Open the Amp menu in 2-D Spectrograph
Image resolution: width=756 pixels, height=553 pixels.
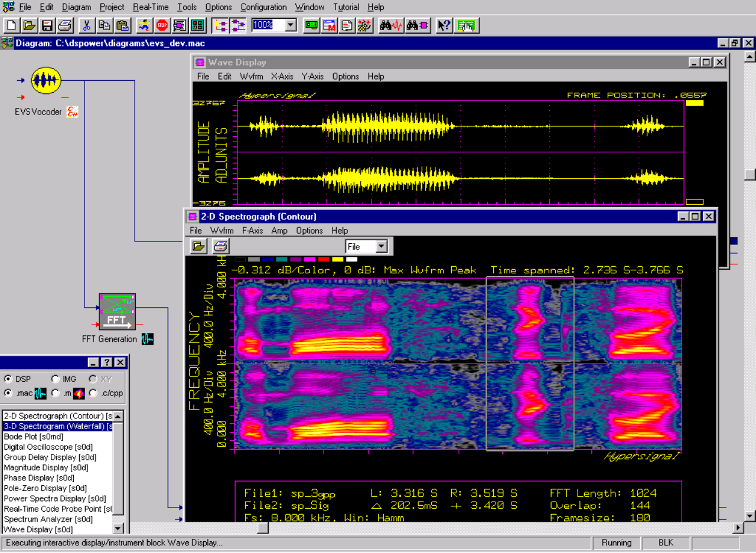pos(279,230)
